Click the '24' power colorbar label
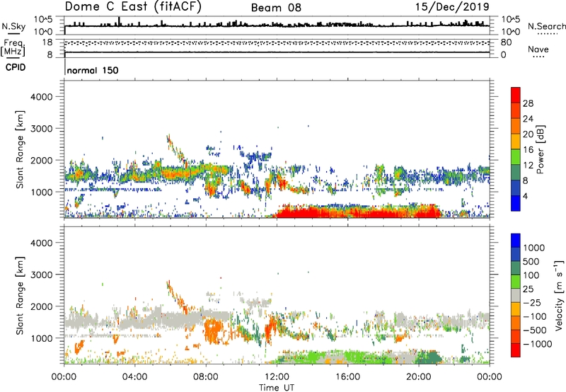566x392 pixels. coord(528,119)
